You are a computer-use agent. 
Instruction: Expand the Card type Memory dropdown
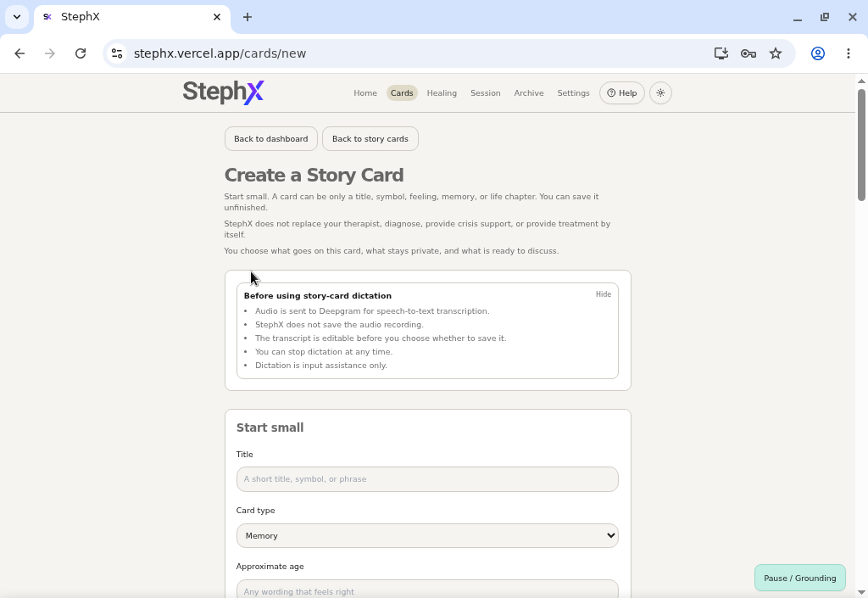tap(427, 536)
